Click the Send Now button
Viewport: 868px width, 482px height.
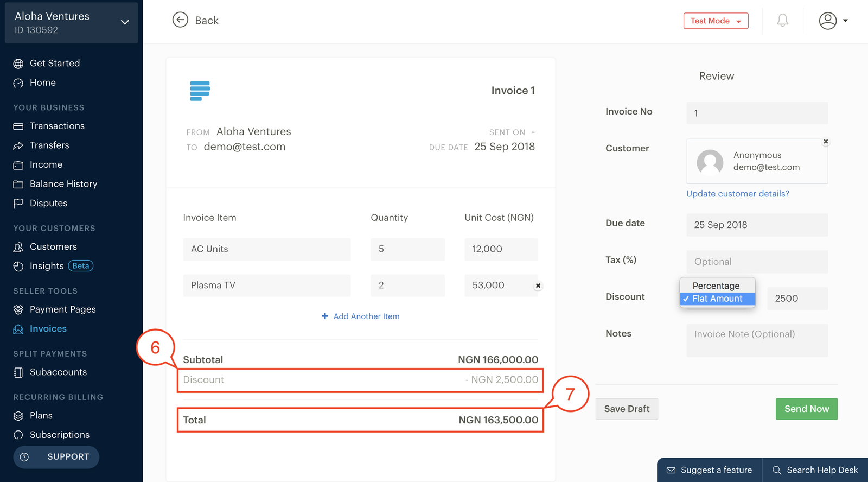pyautogui.click(x=807, y=409)
